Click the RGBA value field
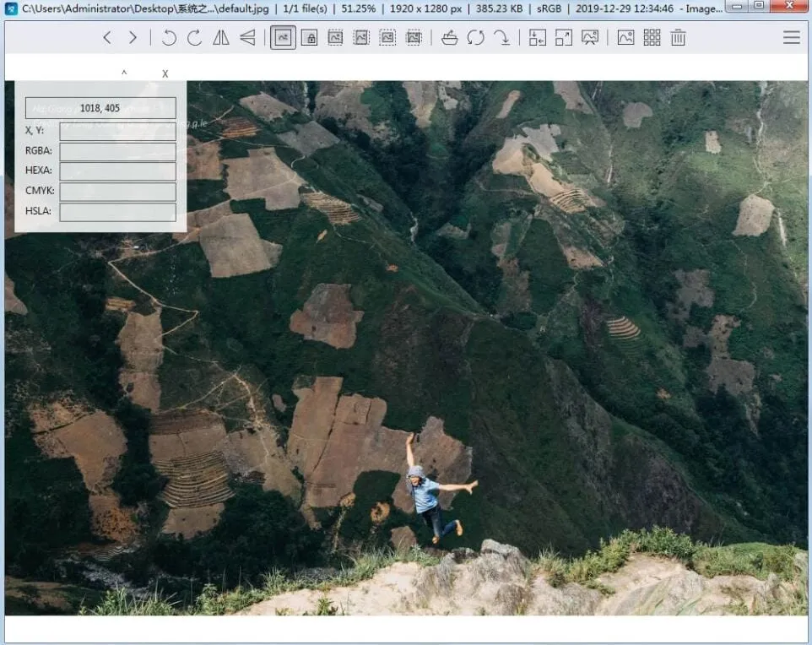Screen dimensions: 812x645 (117, 151)
